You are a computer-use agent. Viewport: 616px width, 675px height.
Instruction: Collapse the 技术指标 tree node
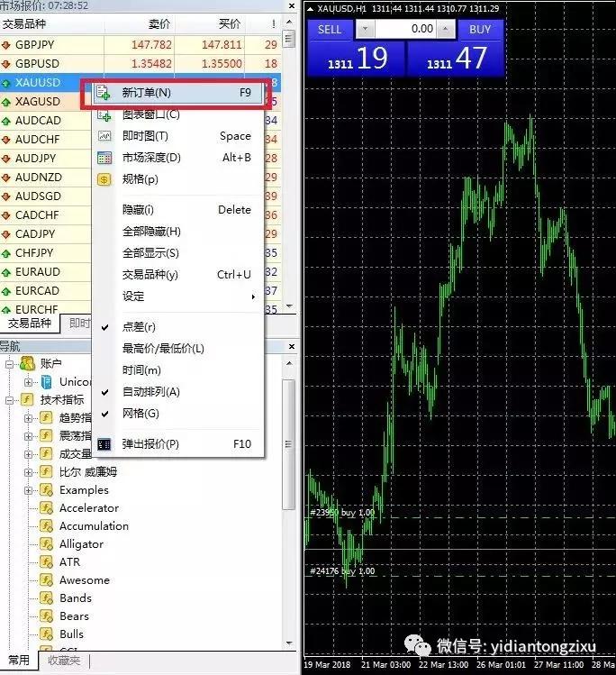click(9, 399)
